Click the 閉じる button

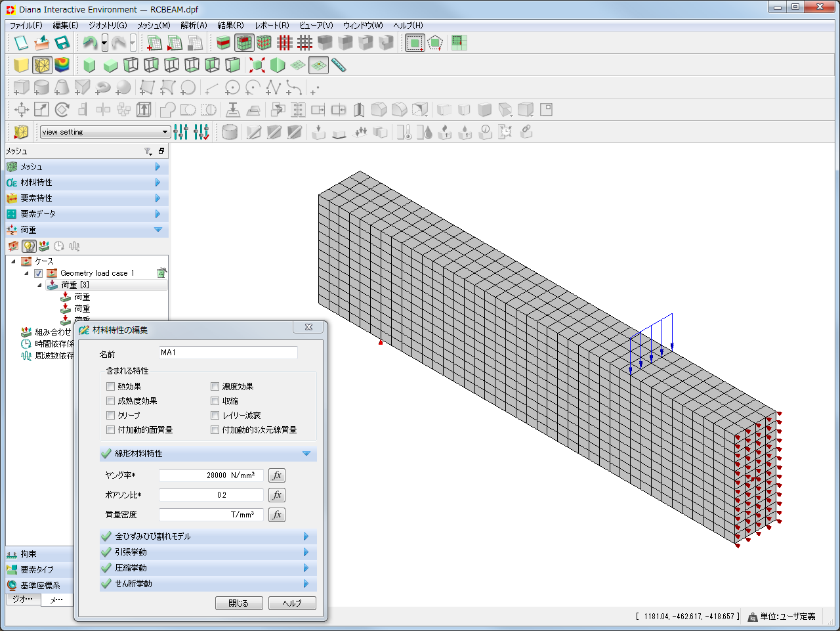[239, 603]
